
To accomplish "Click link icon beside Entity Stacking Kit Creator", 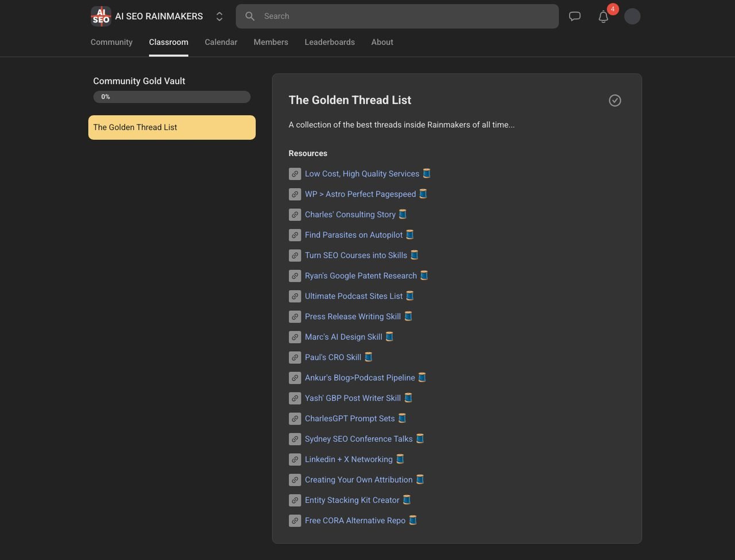I will click(x=295, y=500).
